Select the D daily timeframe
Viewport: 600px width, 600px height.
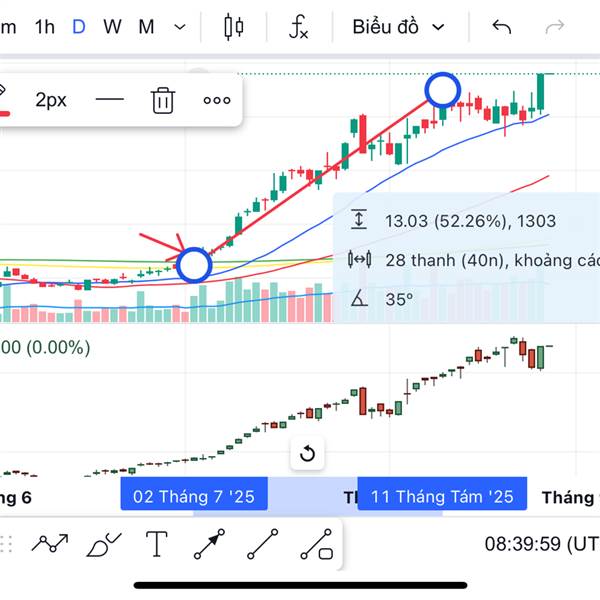tap(79, 27)
